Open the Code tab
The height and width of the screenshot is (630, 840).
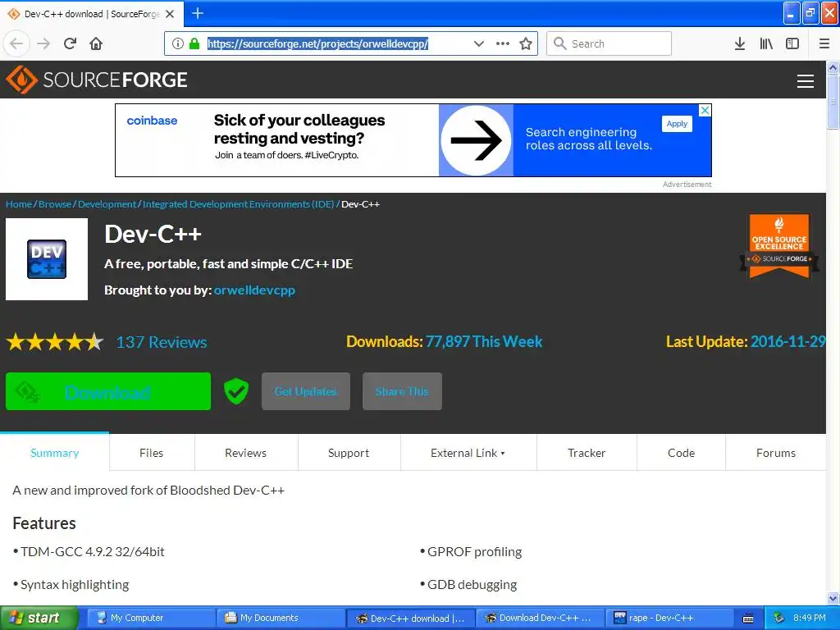(x=681, y=453)
